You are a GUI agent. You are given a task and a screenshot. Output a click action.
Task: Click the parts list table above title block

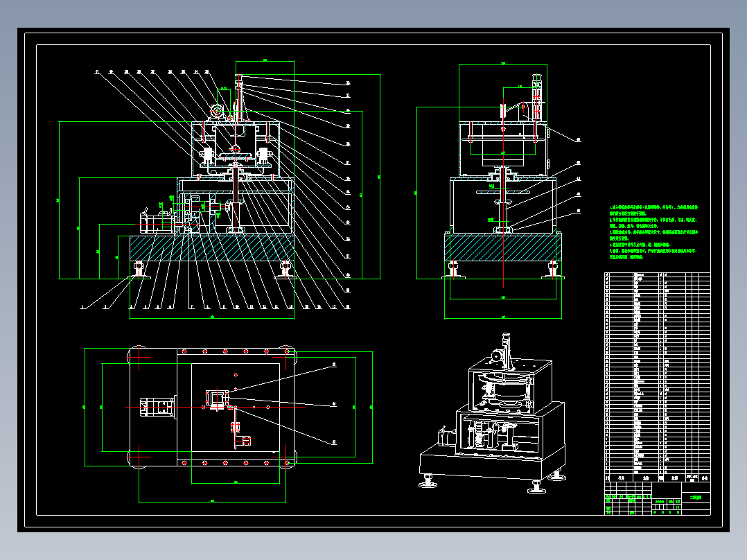657,377
